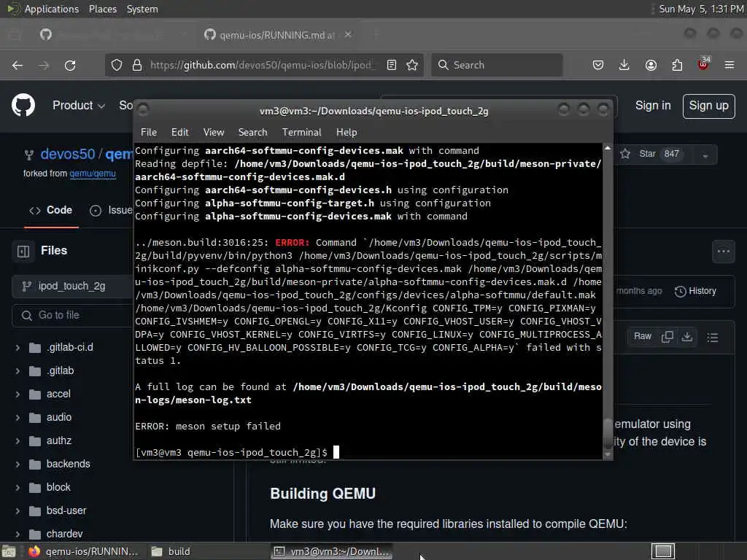This screenshot has width=747, height=560.
Task: Select the Code repository tab
Action: (51, 211)
